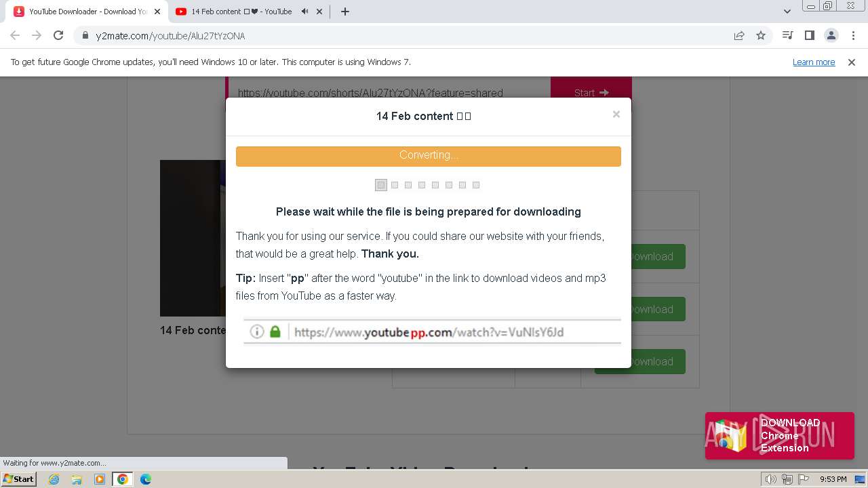Click the Download Chrome Extension banner
Viewport: 868px width, 488px height.
click(780, 436)
